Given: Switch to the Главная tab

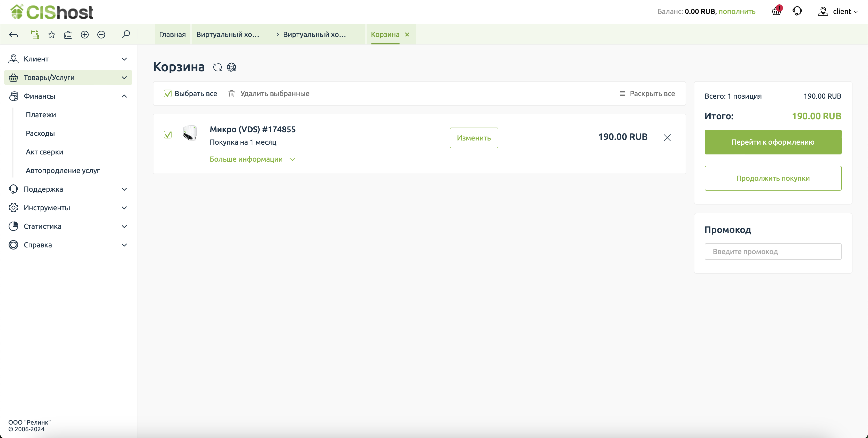Looking at the screenshot, I should tap(172, 34).
